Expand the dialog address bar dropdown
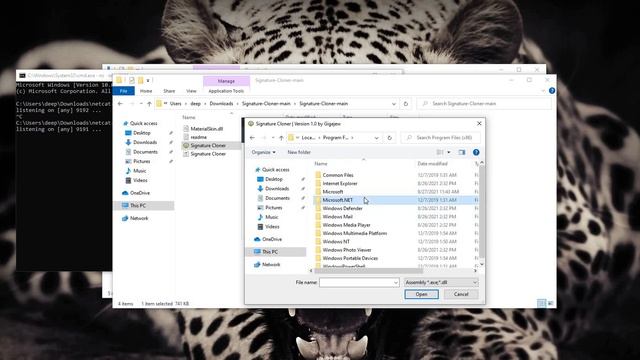The image size is (640, 360). [x=376, y=138]
